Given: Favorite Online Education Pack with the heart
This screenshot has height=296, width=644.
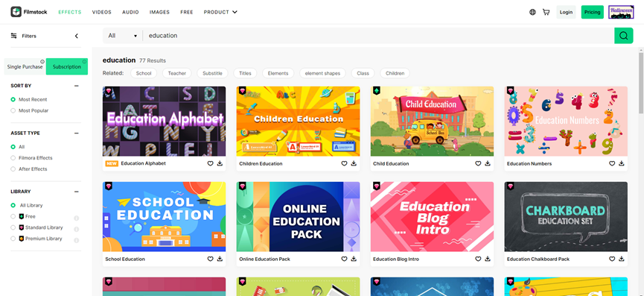Looking at the screenshot, I should (x=344, y=259).
